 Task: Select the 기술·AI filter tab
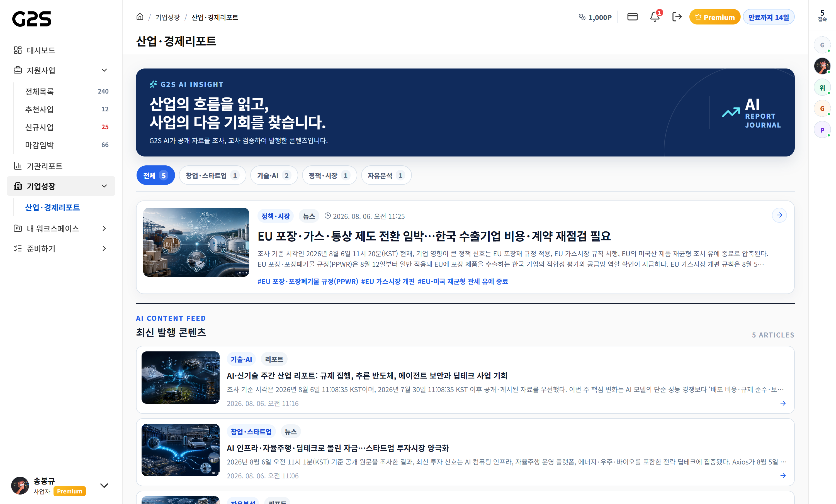pos(274,176)
